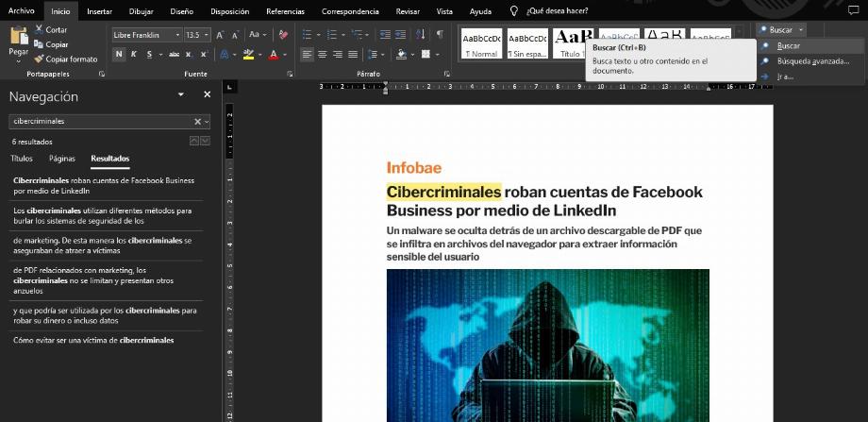Apply the yellow text highlight color
Screen dimensions: 868x422
pos(248,54)
